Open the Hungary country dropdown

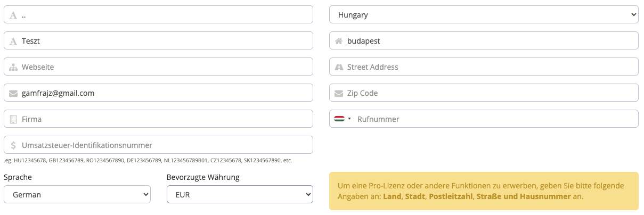coord(484,14)
